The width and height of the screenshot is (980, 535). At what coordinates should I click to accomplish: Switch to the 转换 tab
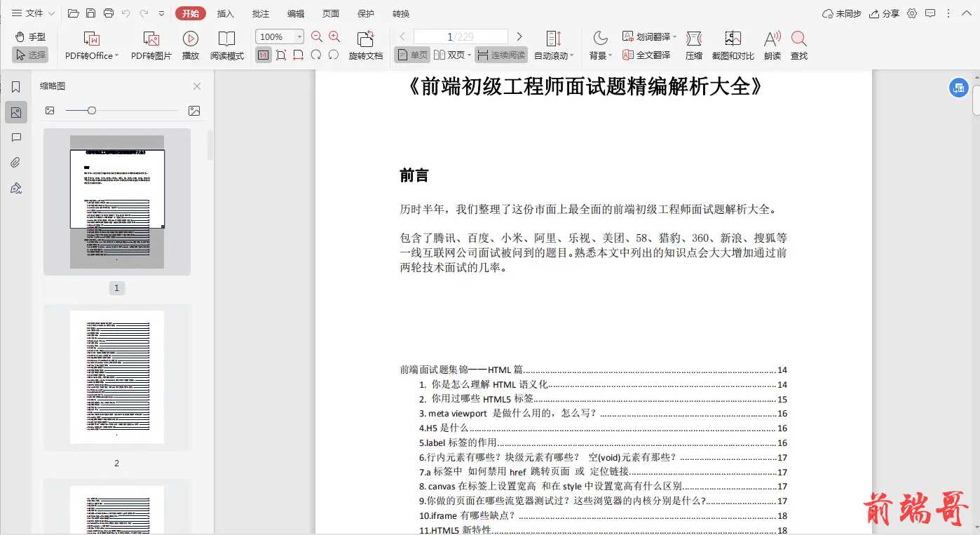[401, 13]
